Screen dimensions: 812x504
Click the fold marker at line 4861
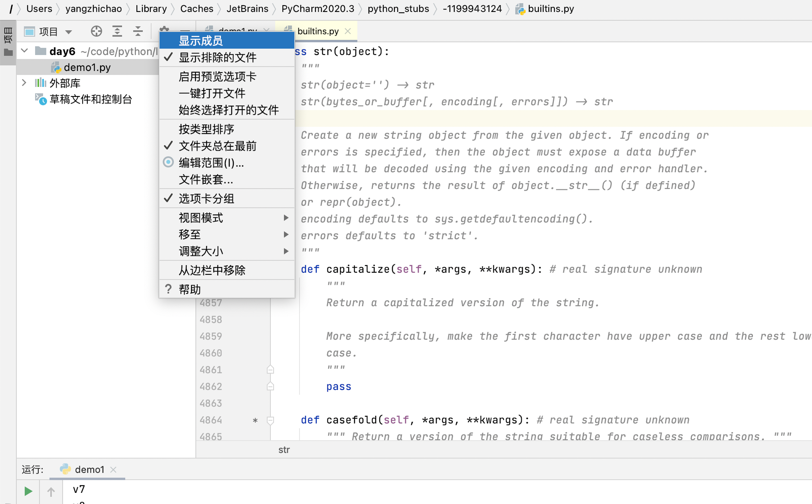point(270,370)
